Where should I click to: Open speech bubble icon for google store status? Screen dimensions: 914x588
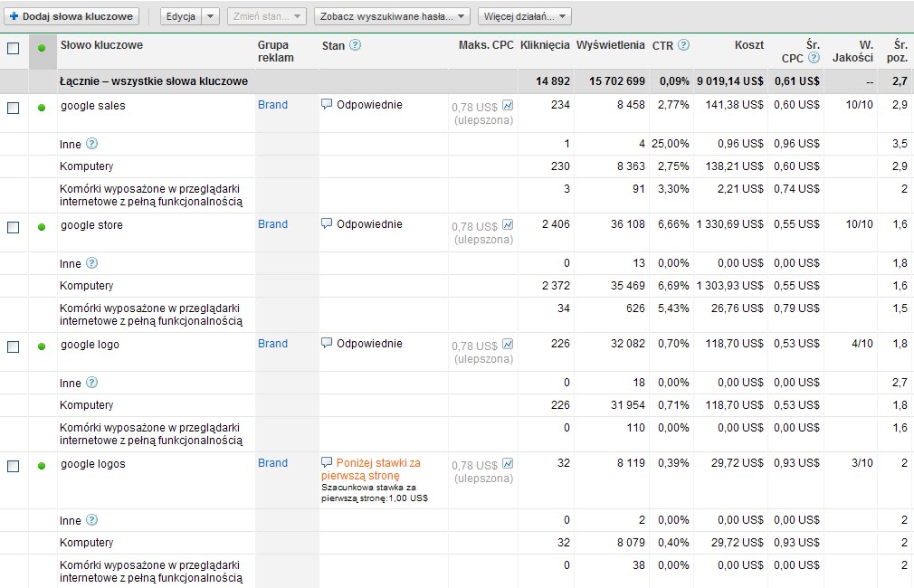327,223
